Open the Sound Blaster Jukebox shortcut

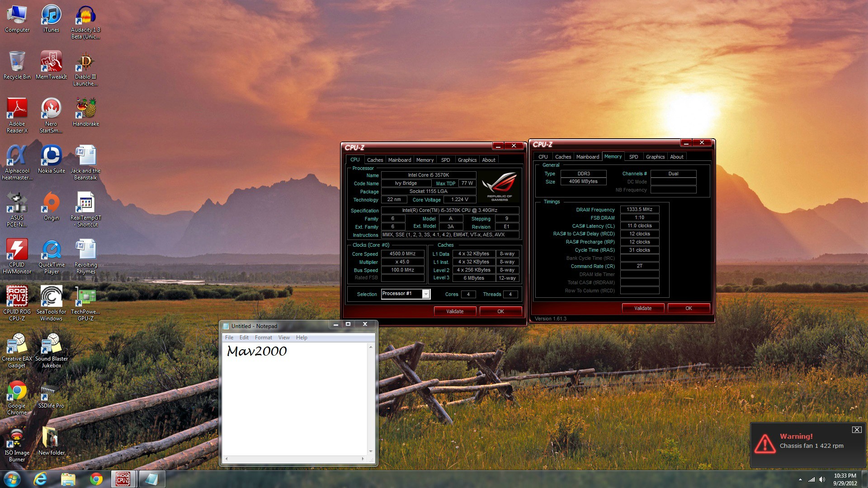click(51, 351)
